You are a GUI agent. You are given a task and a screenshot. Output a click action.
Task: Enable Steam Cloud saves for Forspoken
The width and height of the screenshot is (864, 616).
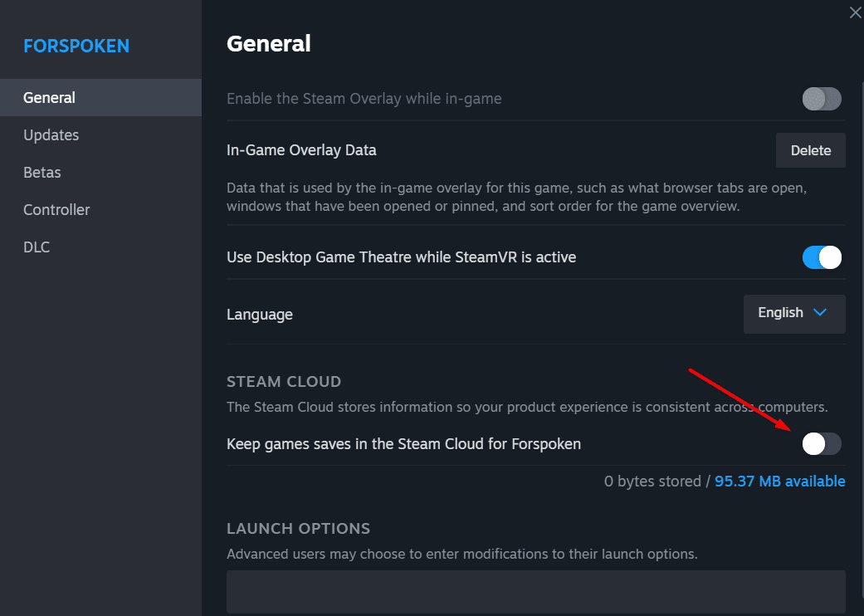coord(822,444)
